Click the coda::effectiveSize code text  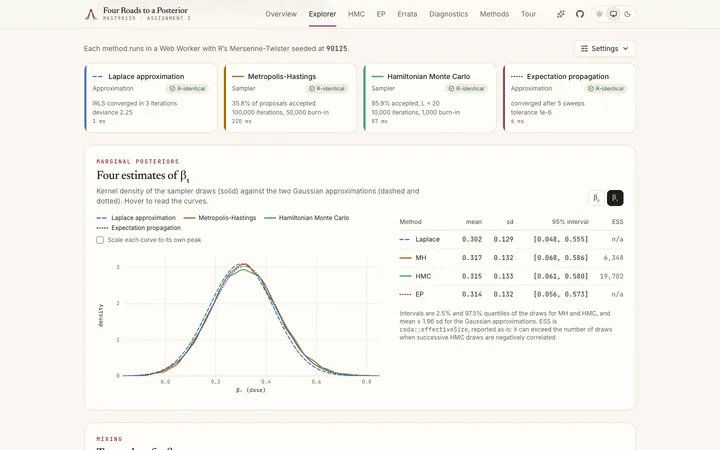click(433, 330)
